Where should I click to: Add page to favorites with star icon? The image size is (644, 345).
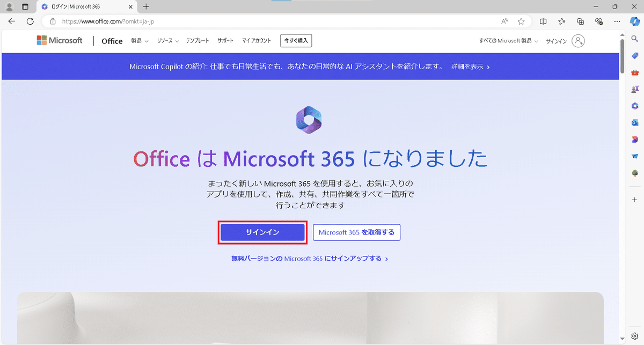[x=521, y=21]
